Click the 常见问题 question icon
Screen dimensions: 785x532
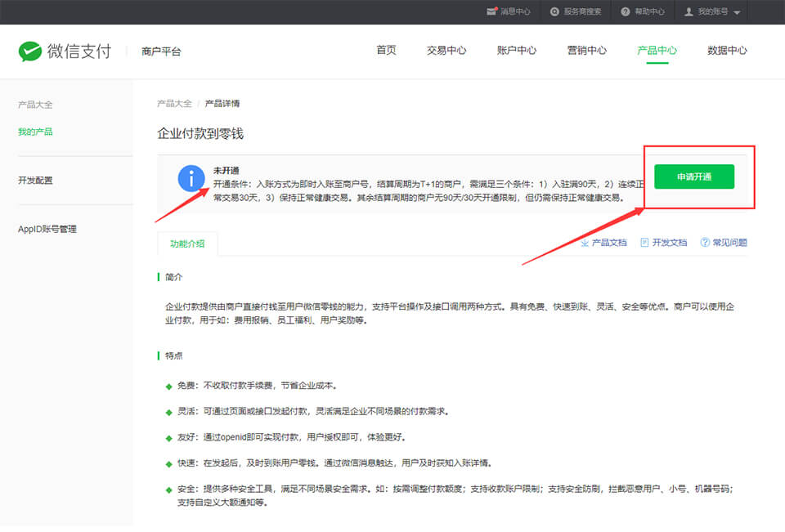click(704, 242)
